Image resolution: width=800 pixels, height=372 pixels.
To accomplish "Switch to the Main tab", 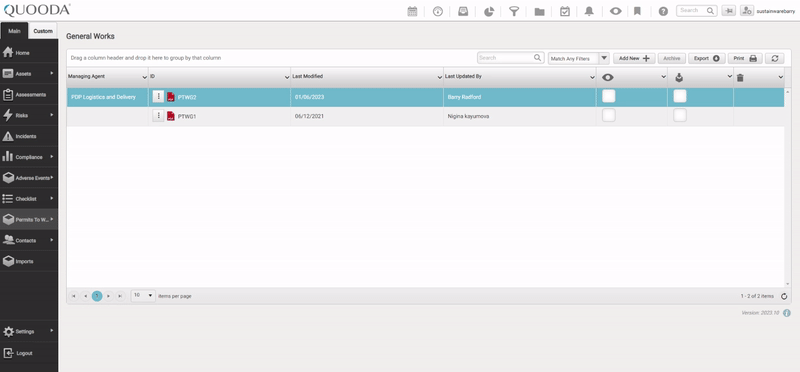I will 14,31.
